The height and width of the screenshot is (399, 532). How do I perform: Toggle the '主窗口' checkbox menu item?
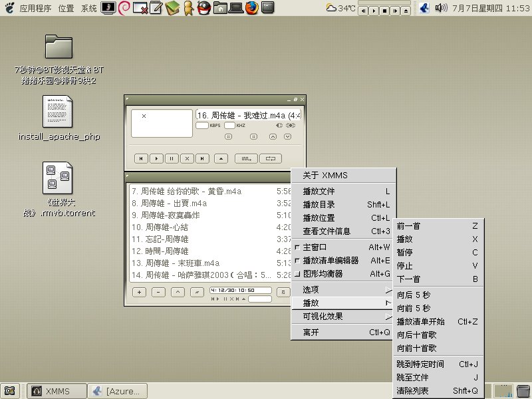click(x=343, y=247)
